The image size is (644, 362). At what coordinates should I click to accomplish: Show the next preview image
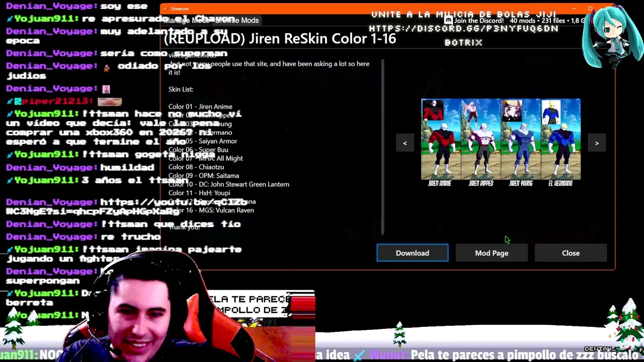tap(597, 143)
